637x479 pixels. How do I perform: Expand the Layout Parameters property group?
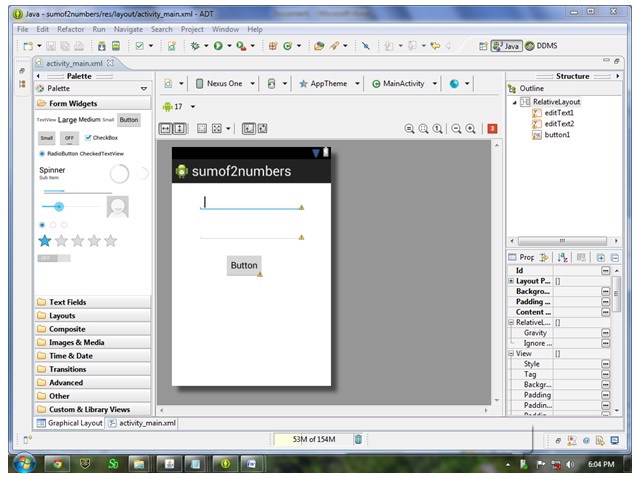click(511, 281)
